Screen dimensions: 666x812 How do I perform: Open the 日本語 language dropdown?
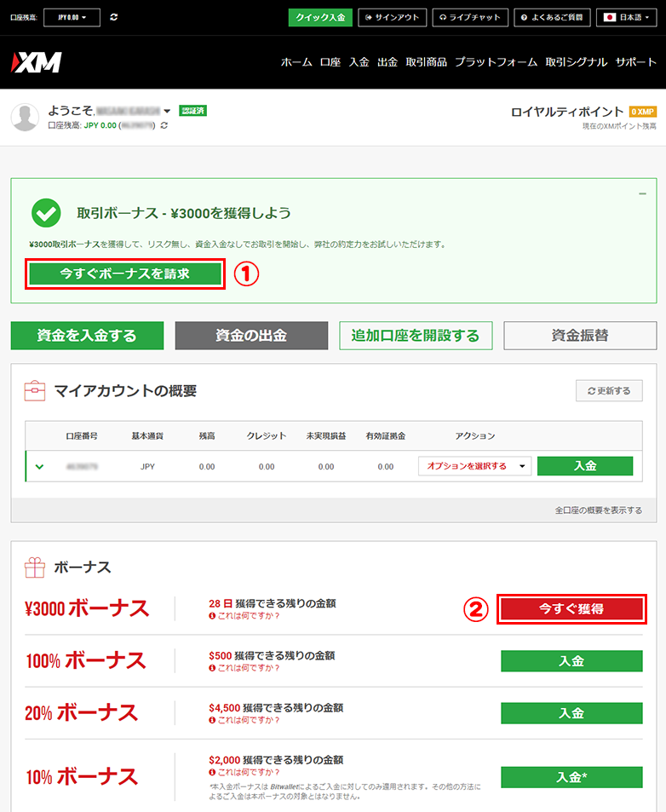tap(627, 17)
